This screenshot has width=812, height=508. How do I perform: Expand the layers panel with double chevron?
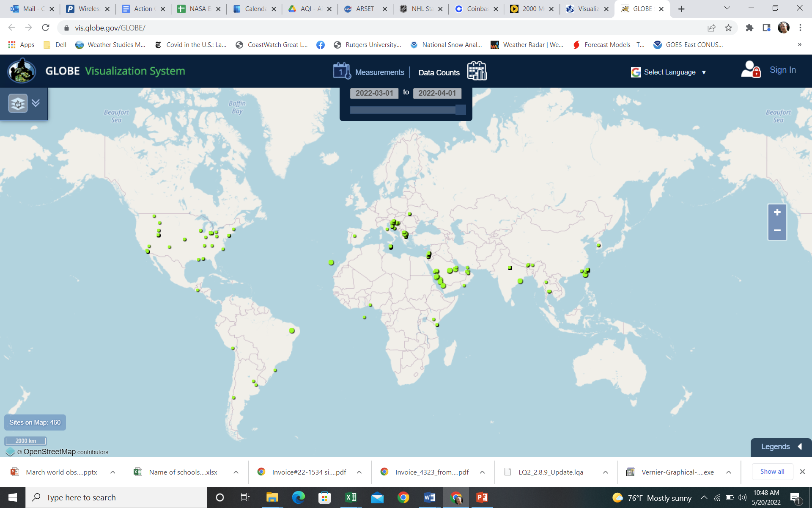pos(36,103)
